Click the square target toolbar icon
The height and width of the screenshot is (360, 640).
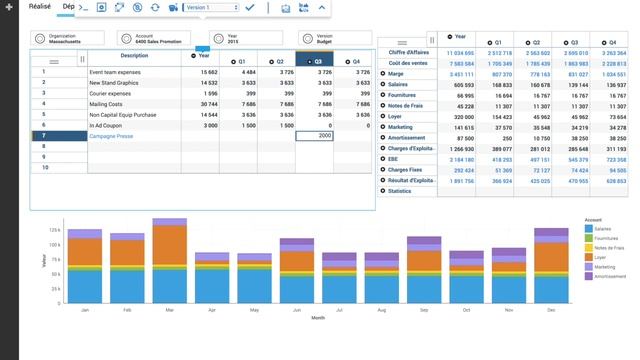[x=101, y=7]
